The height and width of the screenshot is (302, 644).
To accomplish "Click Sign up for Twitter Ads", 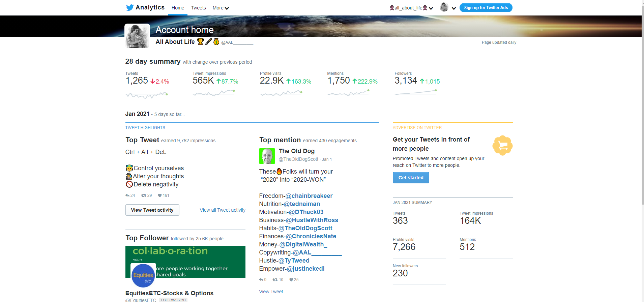I will [486, 8].
